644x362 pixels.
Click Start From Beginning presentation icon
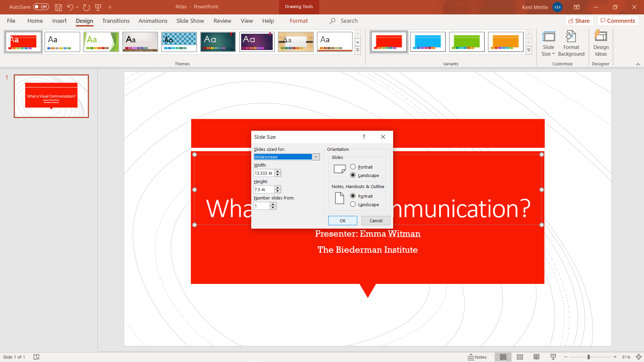click(98, 7)
